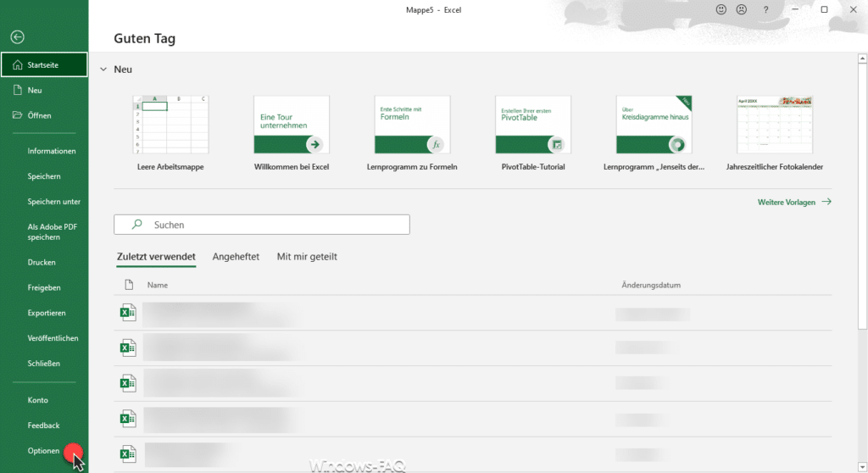Click the arrow icon beside Weitere Vorlagen

coord(826,202)
